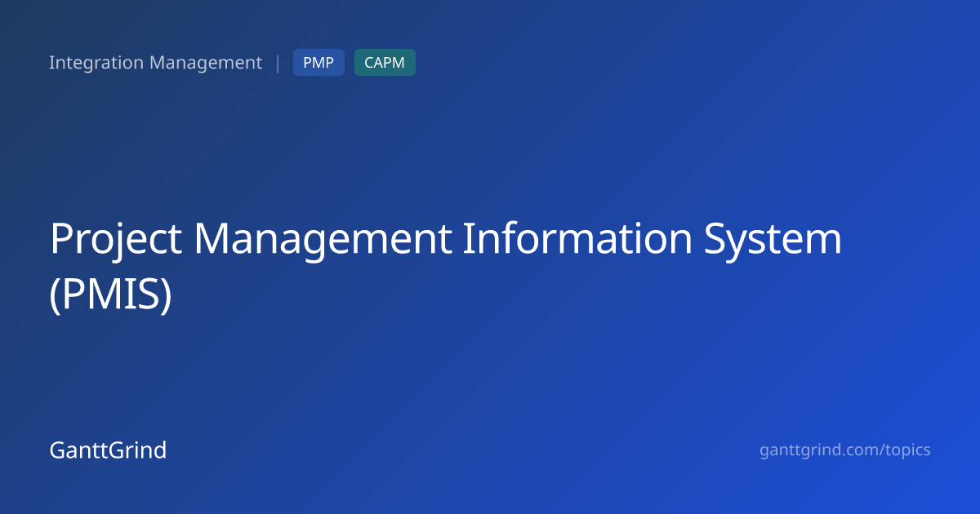
Task: Select the Integration Management category label
Action: [155, 63]
